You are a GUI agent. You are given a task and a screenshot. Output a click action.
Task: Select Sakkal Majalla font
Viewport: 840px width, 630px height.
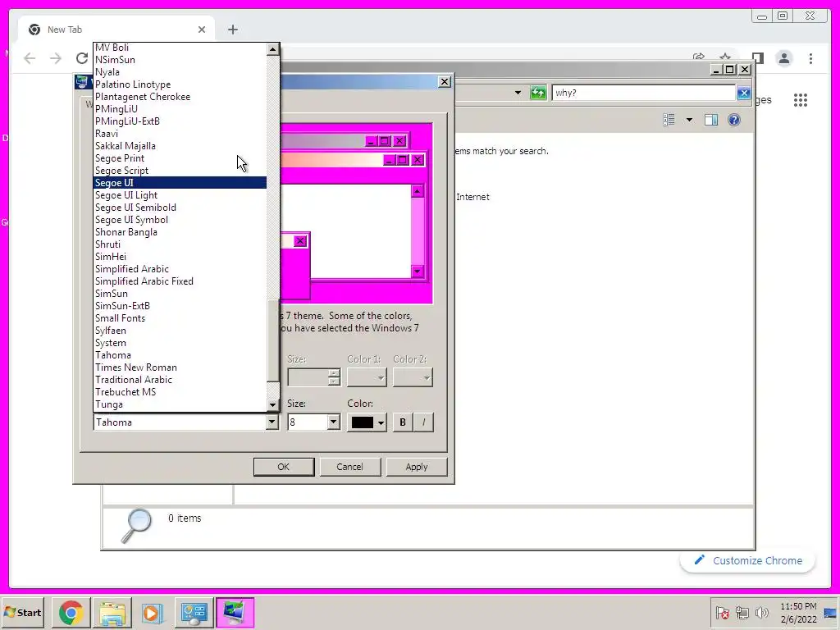pyautogui.click(x=180, y=146)
